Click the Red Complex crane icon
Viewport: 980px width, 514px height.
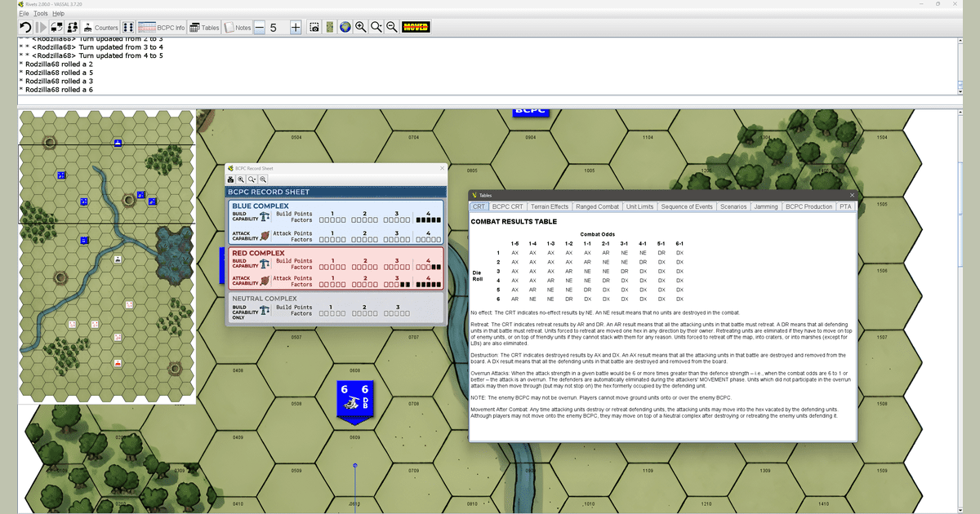pos(265,264)
